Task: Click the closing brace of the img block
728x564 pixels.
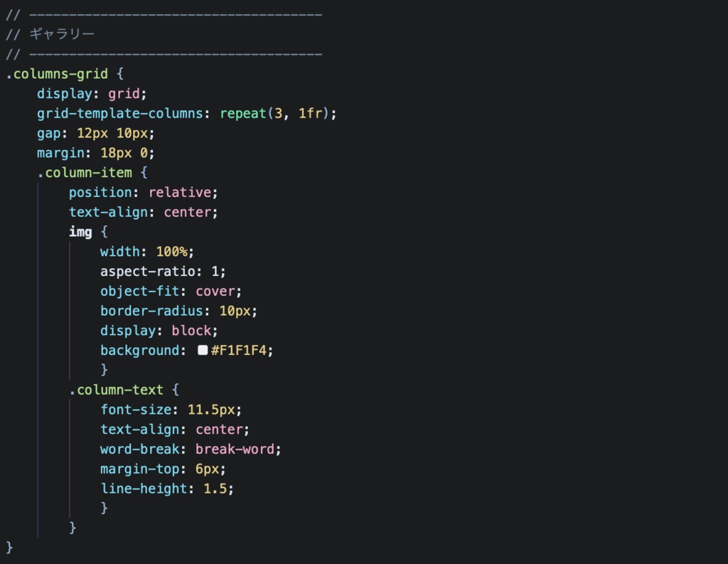Action: pos(104,370)
